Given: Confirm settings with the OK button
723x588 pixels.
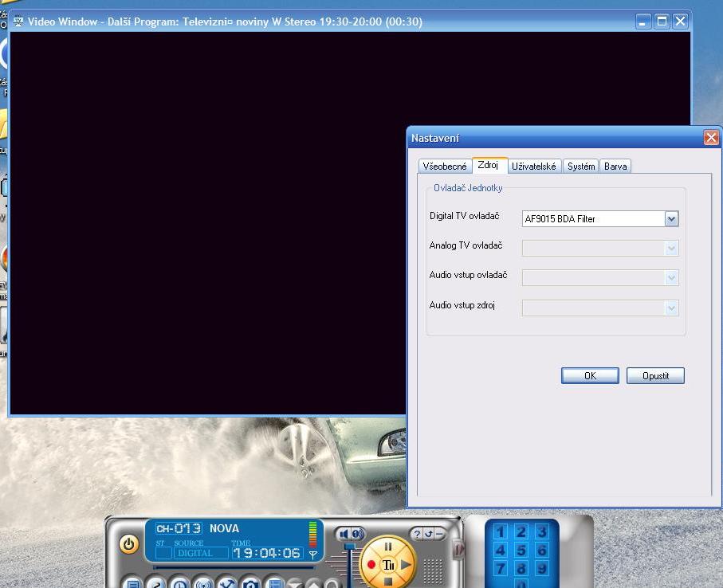Looking at the screenshot, I should (x=590, y=375).
